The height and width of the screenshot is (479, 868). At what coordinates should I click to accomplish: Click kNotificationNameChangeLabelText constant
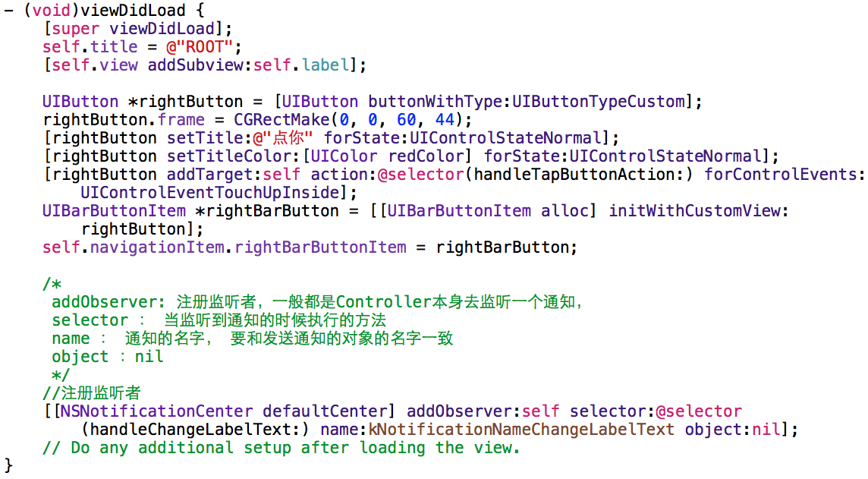pyautogui.click(x=522, y=430)
